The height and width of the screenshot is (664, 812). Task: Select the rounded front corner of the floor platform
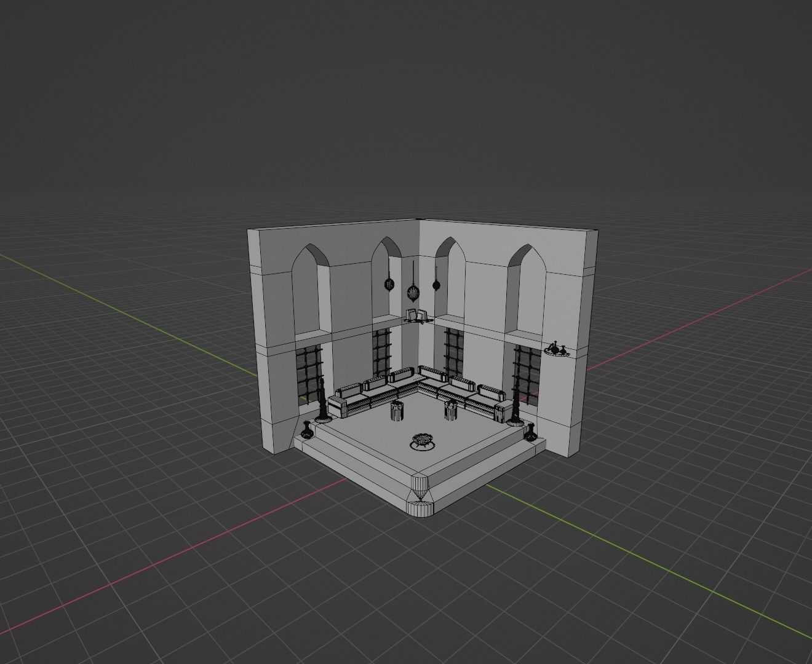click(421, 495)
